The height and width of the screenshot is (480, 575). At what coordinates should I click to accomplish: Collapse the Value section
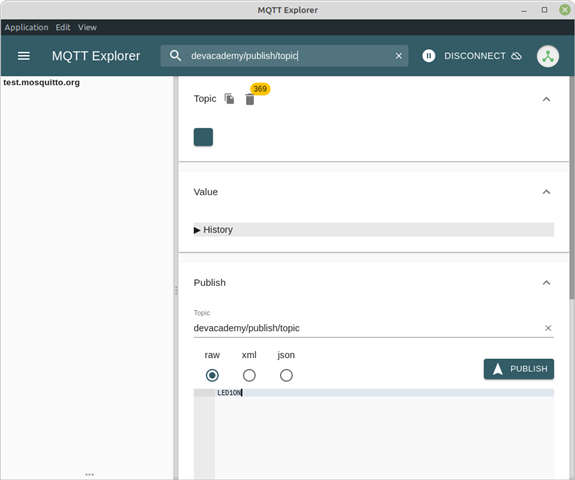[546, 192]
